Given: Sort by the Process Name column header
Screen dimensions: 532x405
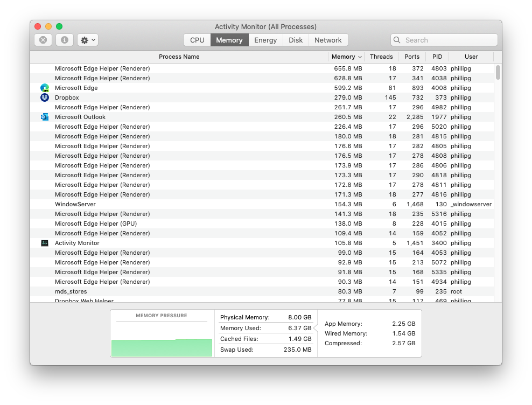Looking at the screenshot, I should pos(179,57).
